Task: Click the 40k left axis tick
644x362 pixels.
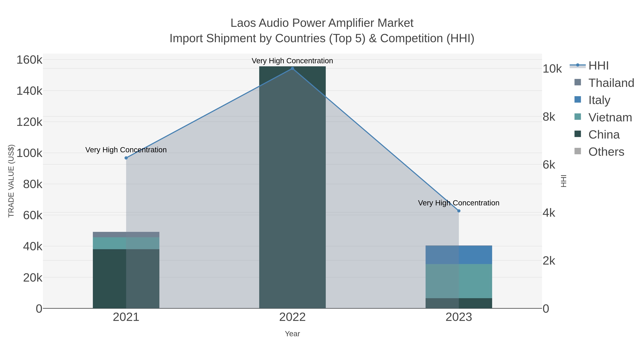Action: [33, 247]
